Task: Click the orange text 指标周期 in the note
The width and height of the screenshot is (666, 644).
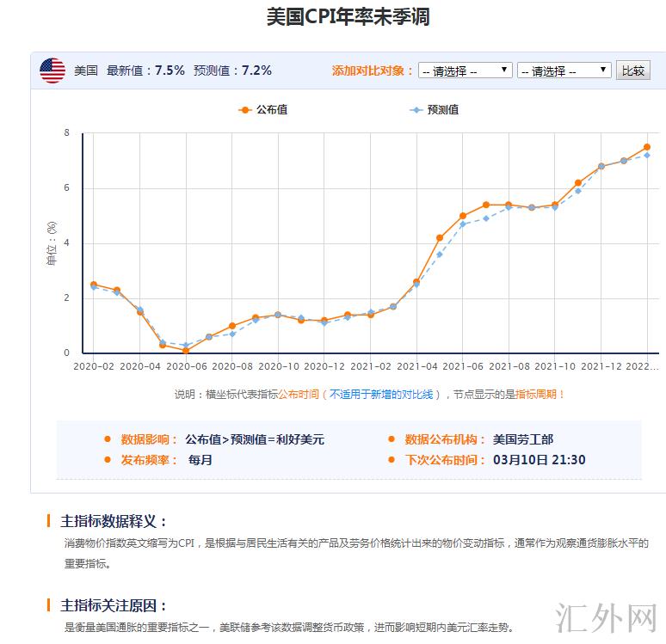Action: pos(535,395)
